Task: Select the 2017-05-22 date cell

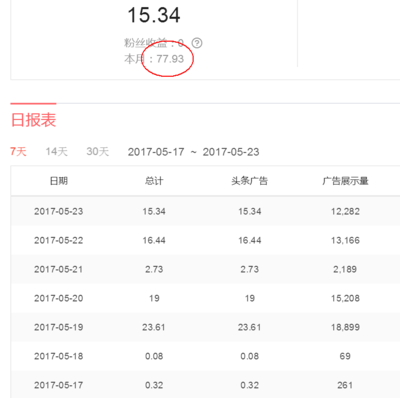Action: point(59,240)
